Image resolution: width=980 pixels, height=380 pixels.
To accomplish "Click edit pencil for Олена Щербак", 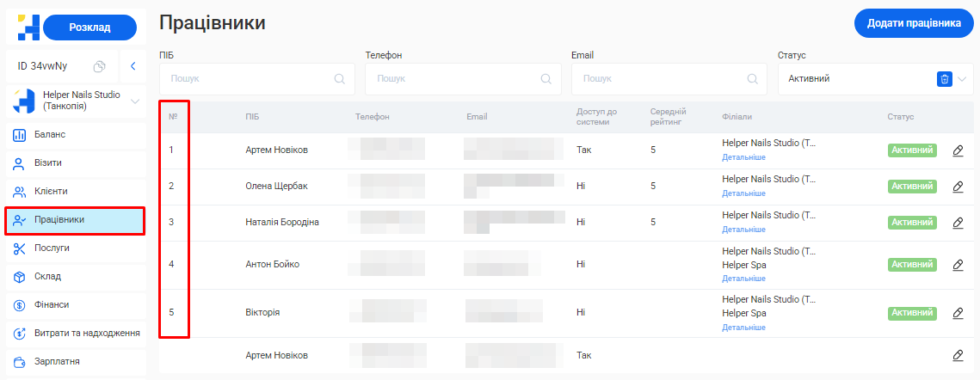I will (x=958, y=187).
